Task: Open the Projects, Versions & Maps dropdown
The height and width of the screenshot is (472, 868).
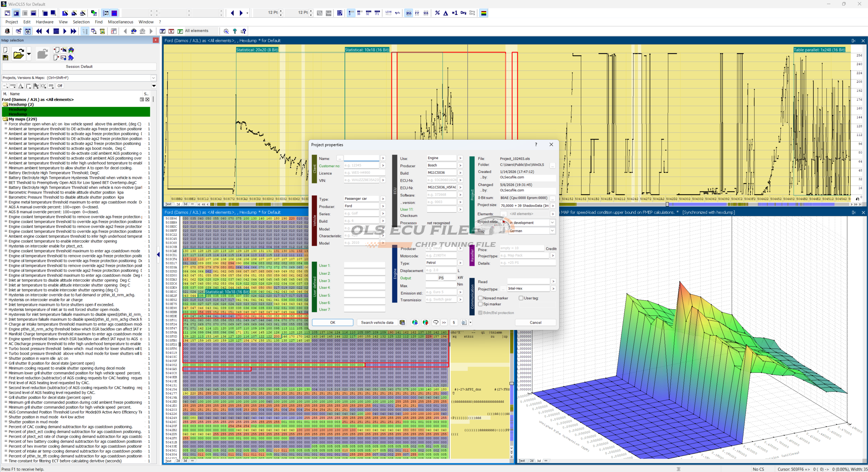Action: coord(154,78)
